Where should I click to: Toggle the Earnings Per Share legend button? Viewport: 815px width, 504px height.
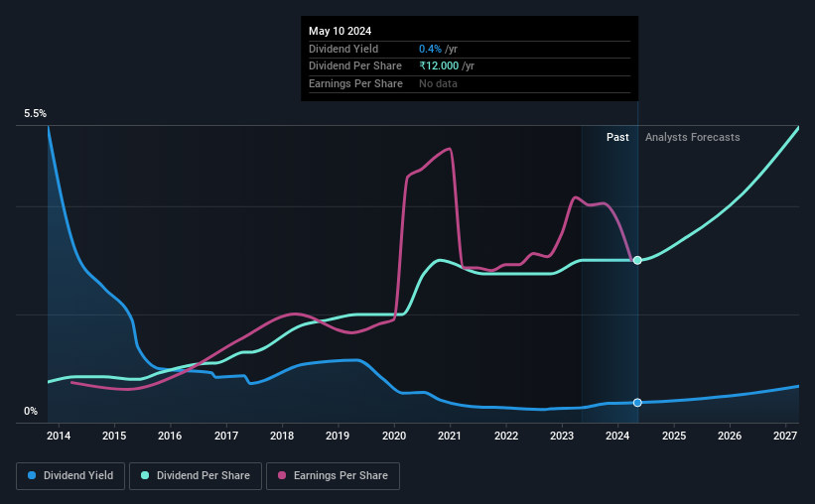tap(333, 476)
